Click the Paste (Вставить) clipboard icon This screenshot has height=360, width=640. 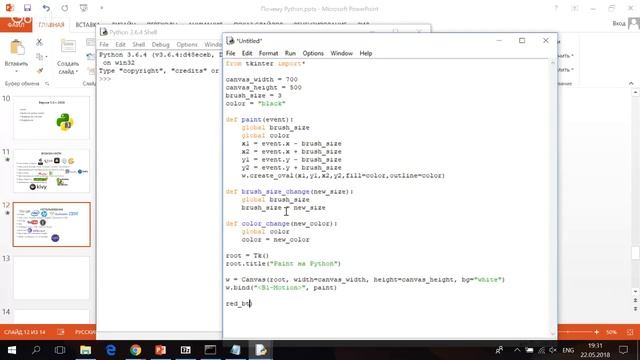17,48
